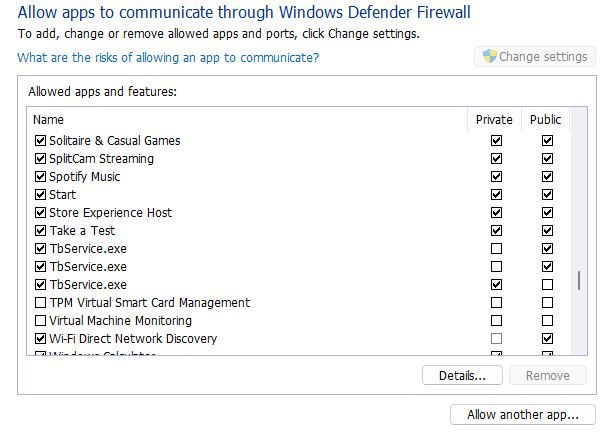Toggle Store Experience Host Private checkbox

496,213
